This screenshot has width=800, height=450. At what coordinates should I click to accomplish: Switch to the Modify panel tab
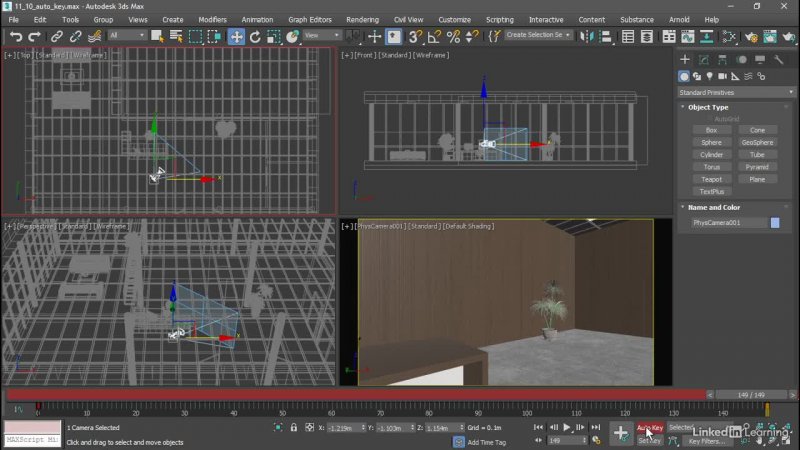(x=704, y=60)
